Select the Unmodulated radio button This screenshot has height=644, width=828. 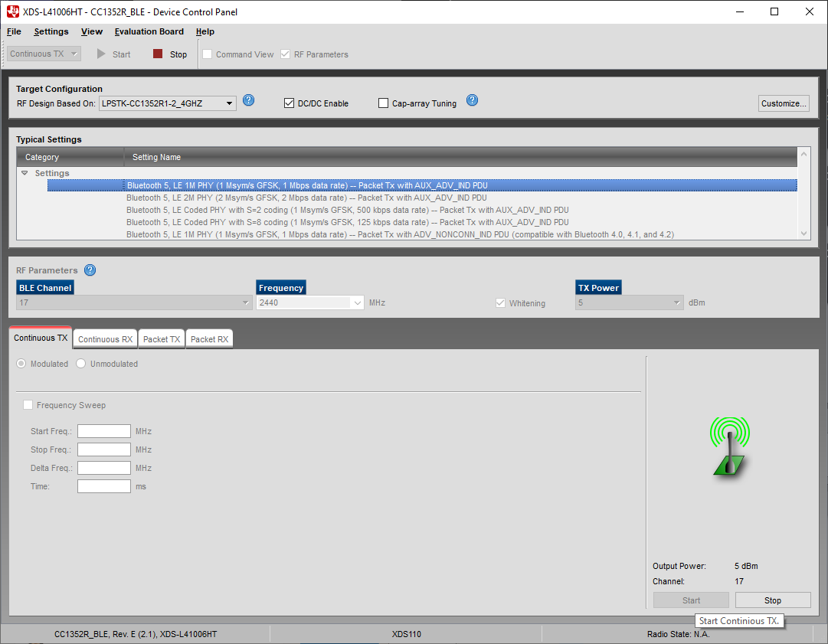[x=80, y=364]
